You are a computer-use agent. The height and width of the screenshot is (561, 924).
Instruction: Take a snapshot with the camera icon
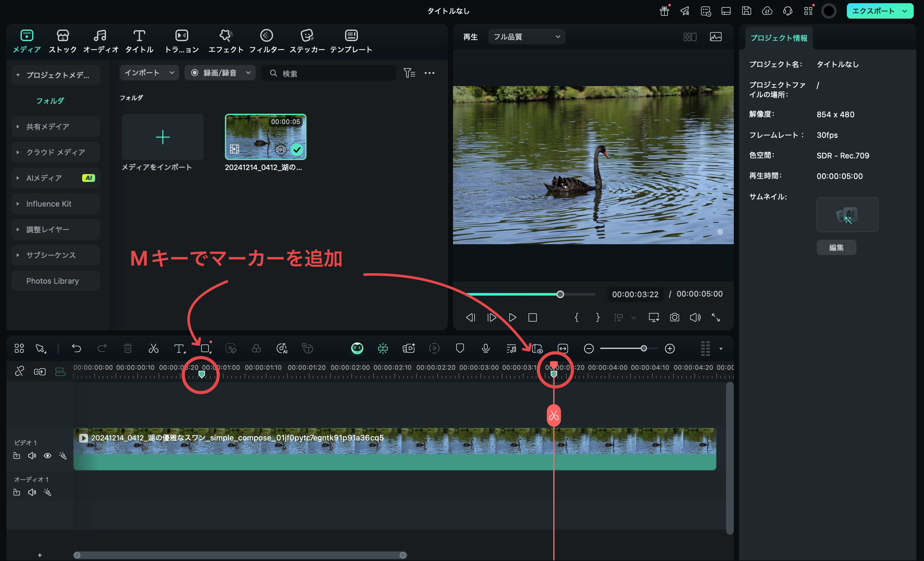tap(674, 317)
